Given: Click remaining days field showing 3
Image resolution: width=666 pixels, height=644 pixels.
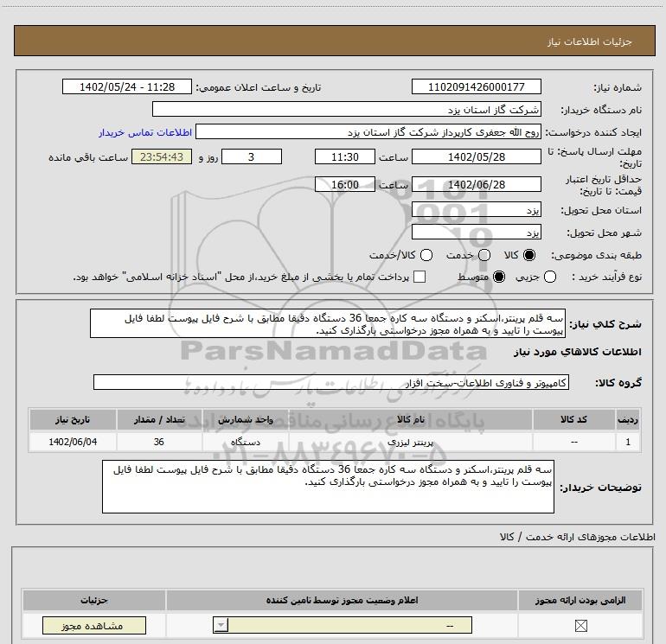Looking at the screenshot, I should click(252, 156).
